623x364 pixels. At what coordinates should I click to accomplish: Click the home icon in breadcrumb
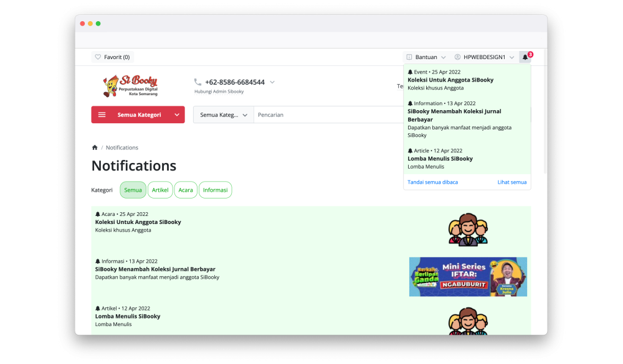[95, 147]
